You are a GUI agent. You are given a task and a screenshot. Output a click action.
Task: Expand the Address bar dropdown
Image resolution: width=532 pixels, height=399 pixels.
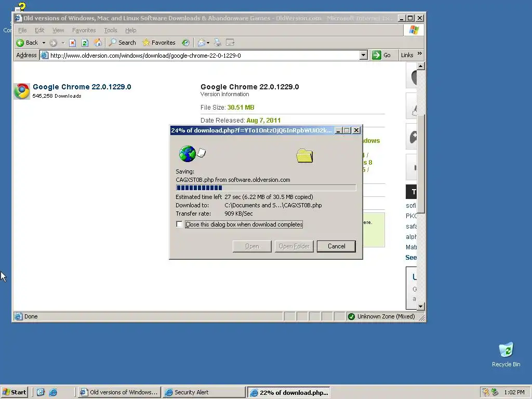tap(363, 55)
